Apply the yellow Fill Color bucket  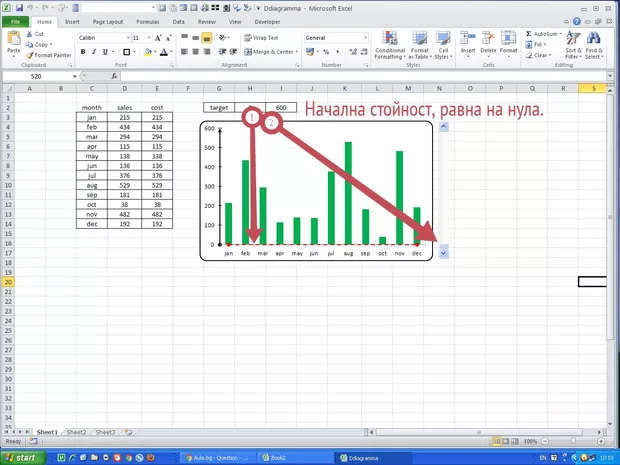coord(148,52)
